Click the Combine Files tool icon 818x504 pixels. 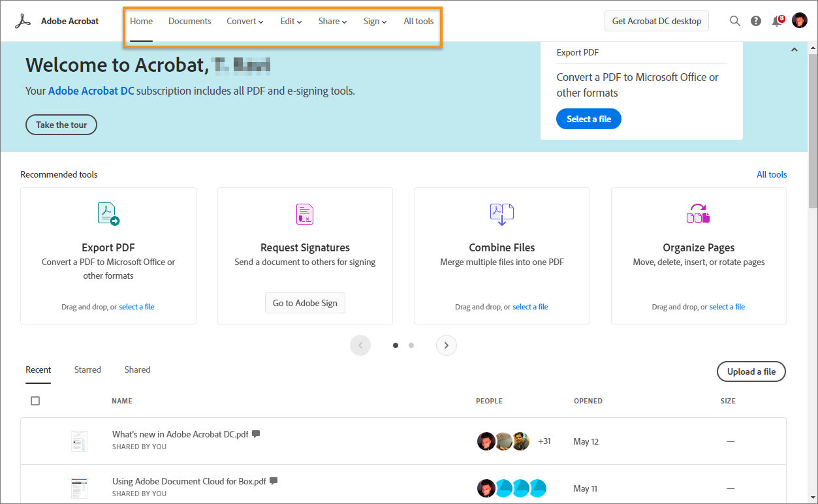502,214
